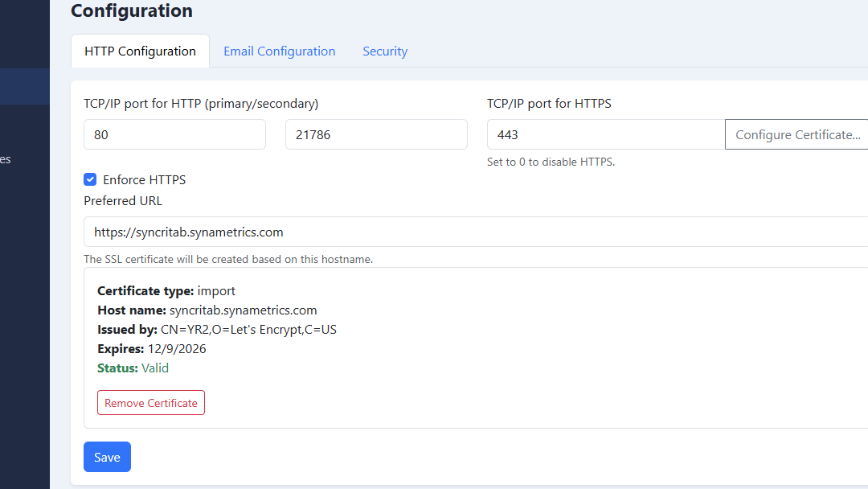Click the 'Preferred URL' label
The width and height of the screenshot is (868, 489).
click(123, 200)
